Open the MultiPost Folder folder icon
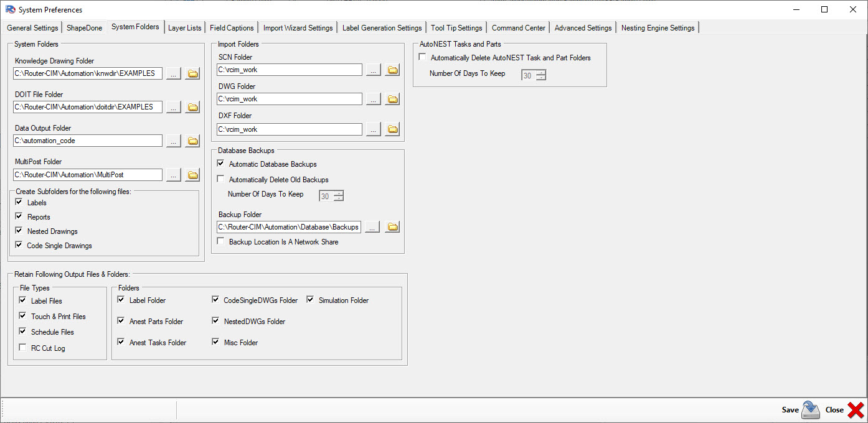Screen dimensions: 868x423 (x=192, y=175)
